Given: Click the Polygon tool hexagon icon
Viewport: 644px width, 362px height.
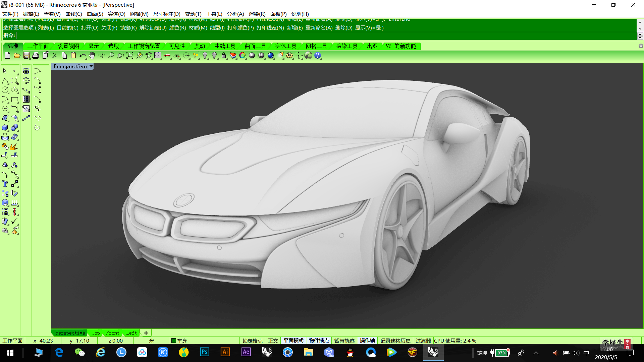Looking at the screenshot, I should tap(5, 109).
